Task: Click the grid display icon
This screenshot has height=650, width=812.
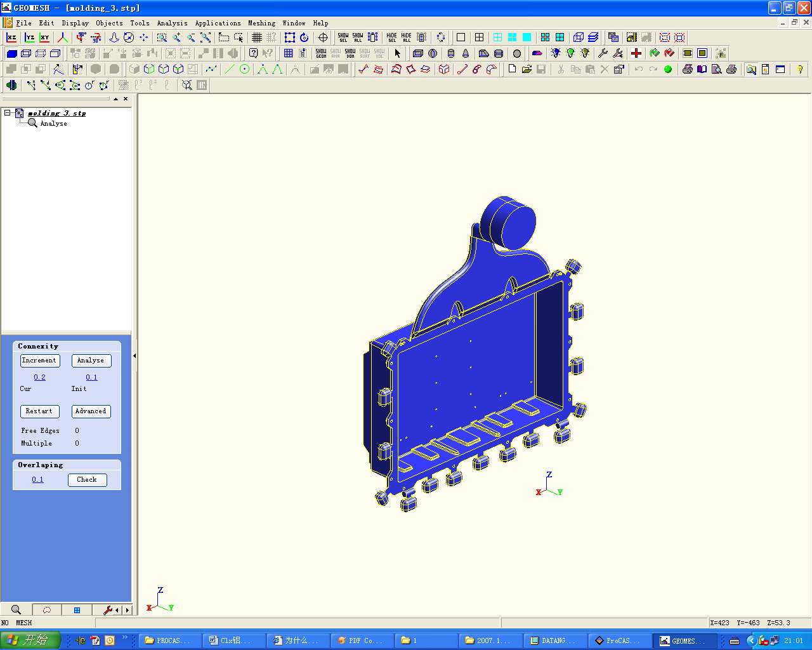Action: click(257, 37)
